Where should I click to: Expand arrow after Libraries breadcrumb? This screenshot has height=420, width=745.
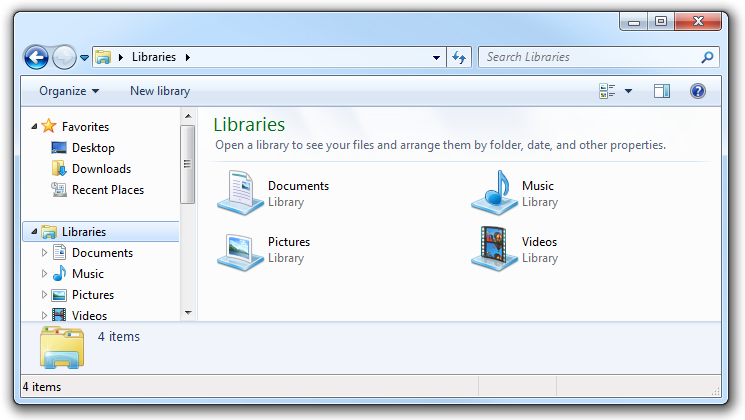pos(188,57)
